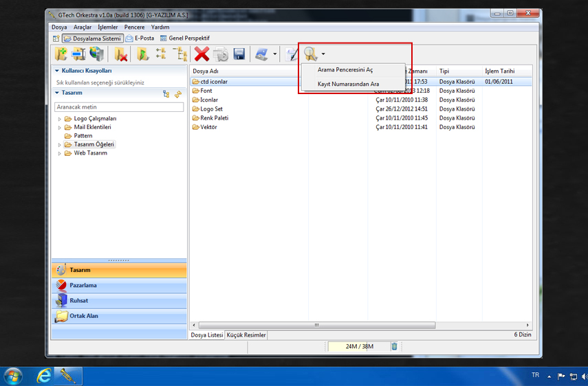
Task: Select the Dosya Listesi tab
Action: 207,335
